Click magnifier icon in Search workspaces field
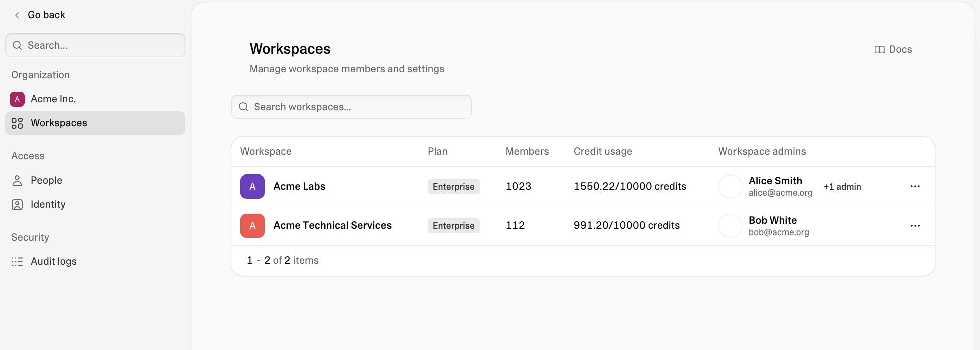This screenshot has height=350, width=980. coord(243,107)
